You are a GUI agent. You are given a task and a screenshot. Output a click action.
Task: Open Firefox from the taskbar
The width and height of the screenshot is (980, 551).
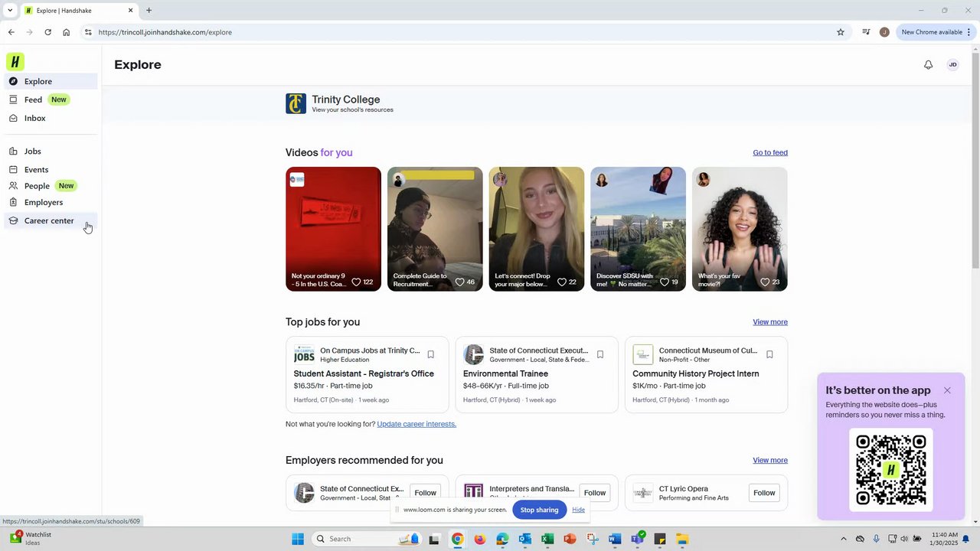point(479,539)
